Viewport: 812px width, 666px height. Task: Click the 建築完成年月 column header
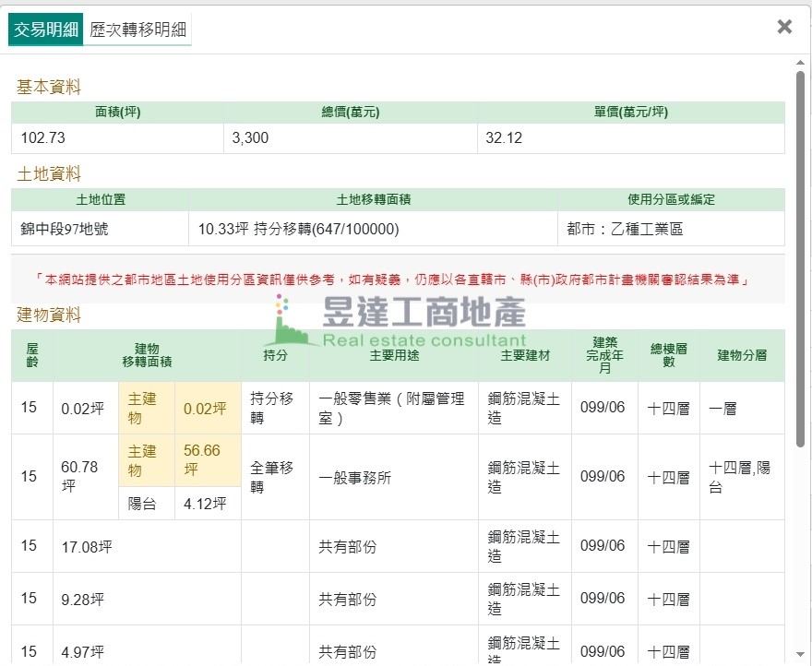[x=603, y=355]
